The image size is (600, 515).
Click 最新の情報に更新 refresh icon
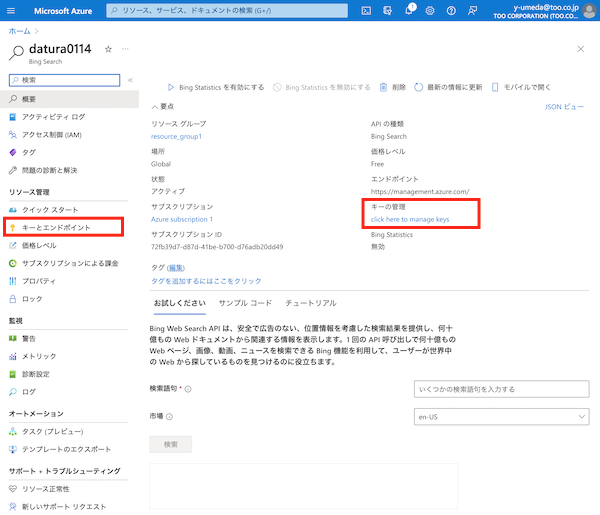[418, 87]
